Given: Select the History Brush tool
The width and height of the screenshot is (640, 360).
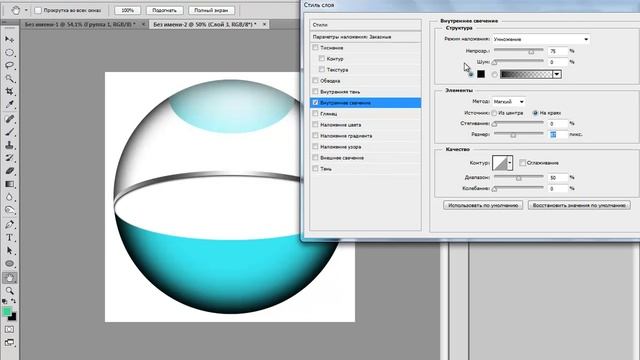Looking at the screenshot, I should coord(9,158).
